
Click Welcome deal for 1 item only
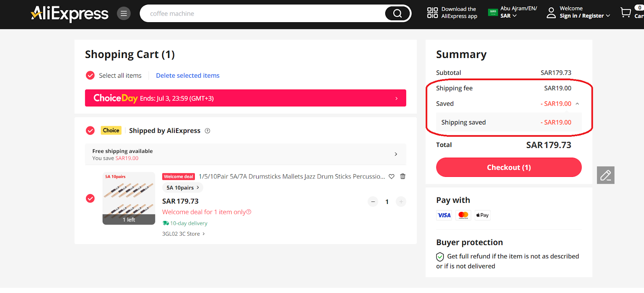tap(204, 212)
